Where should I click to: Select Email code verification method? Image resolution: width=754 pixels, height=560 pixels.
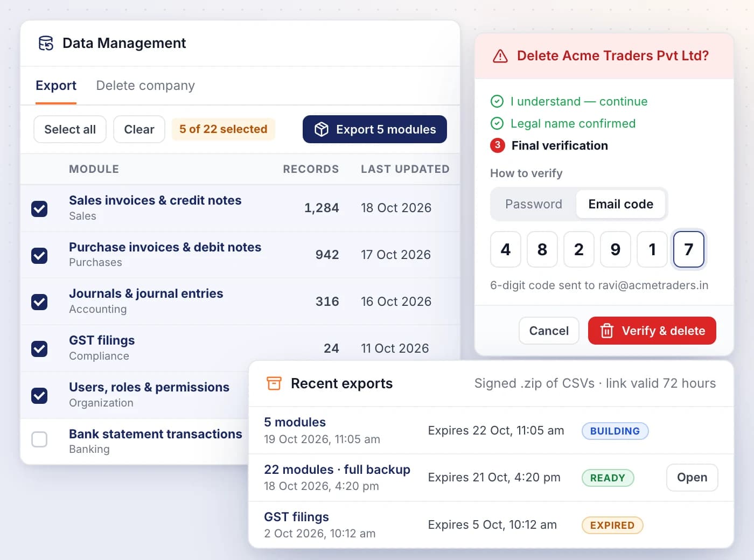(x=620, y=204)
